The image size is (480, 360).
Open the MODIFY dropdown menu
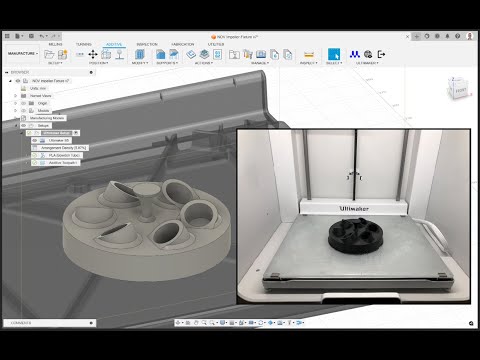139,63
